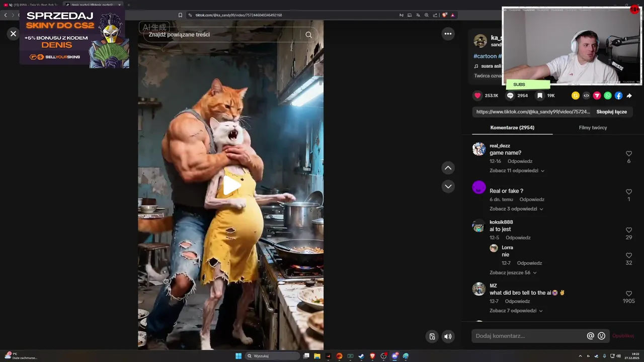Like Lorra's 'nie' reply
The image size is (644, 362).
pos(629,255)
